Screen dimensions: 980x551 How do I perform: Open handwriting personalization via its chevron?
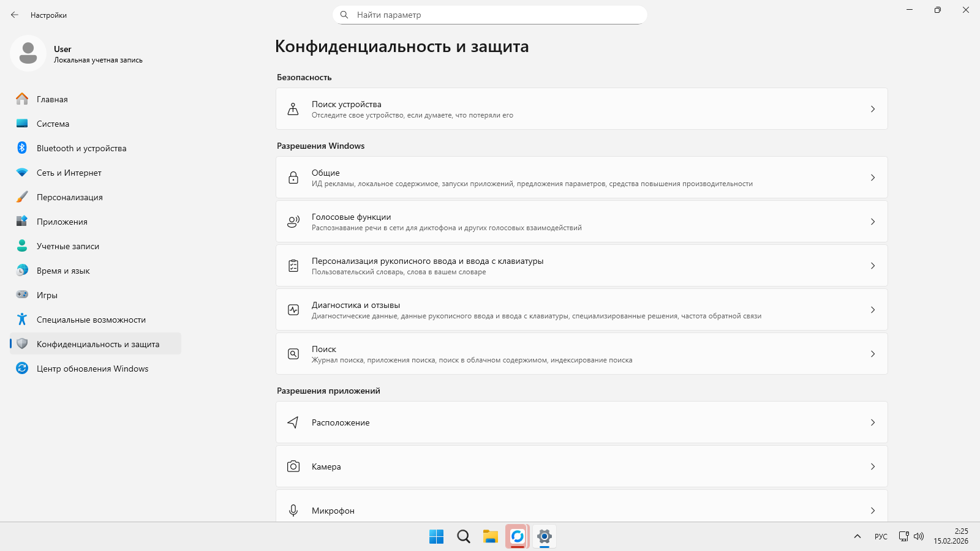click(x=873, y=266)
